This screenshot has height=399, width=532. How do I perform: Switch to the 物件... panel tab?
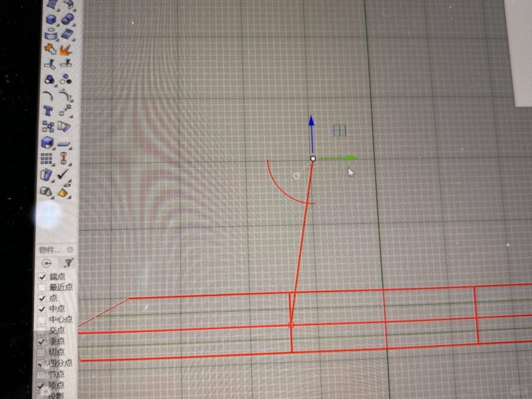[x=50, y=250]
